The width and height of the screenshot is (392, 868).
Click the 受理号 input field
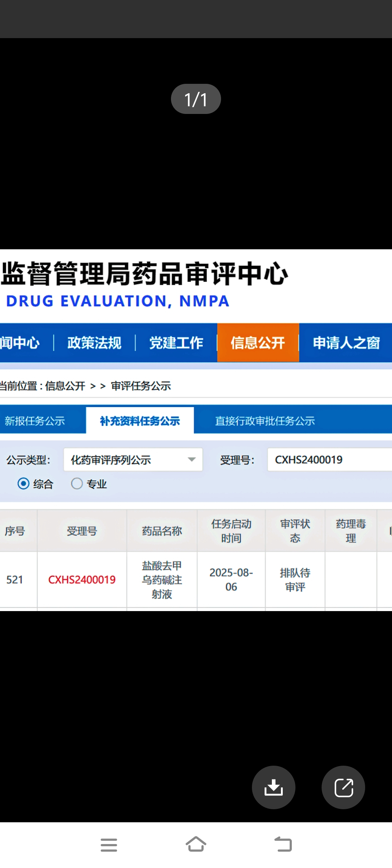click(x=330, y=460)
